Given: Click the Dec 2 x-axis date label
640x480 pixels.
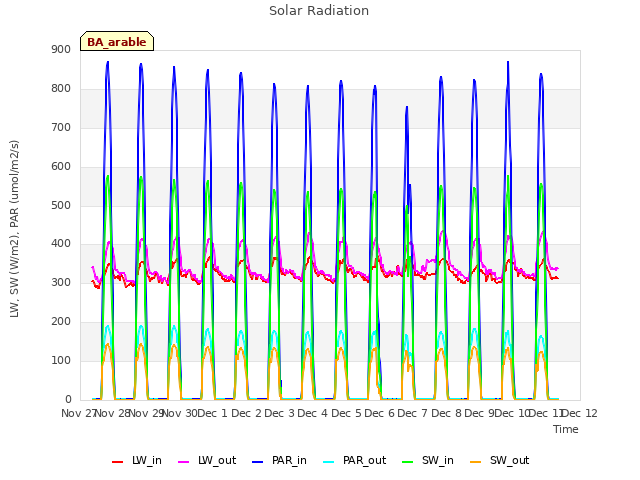Looking at the screenshot, I should (247, 413).
